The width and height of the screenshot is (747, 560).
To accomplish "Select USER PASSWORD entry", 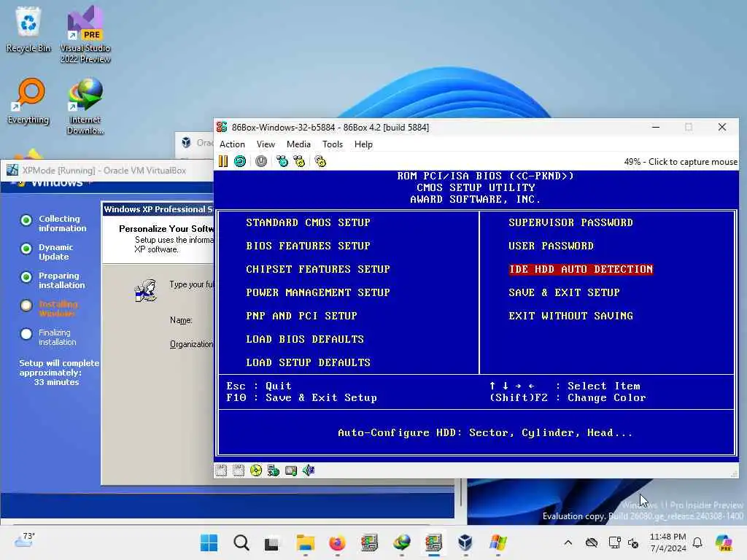I will coord(551,246).
